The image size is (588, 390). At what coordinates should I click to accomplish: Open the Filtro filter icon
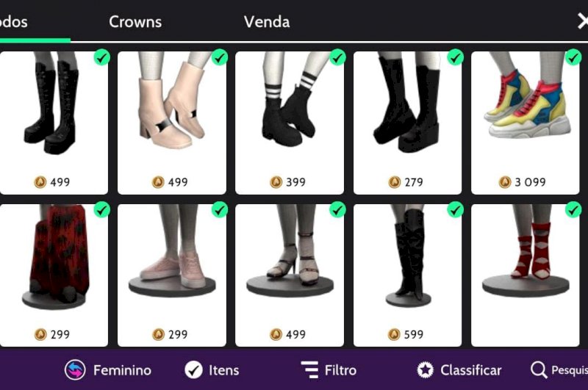click(309, 369)
